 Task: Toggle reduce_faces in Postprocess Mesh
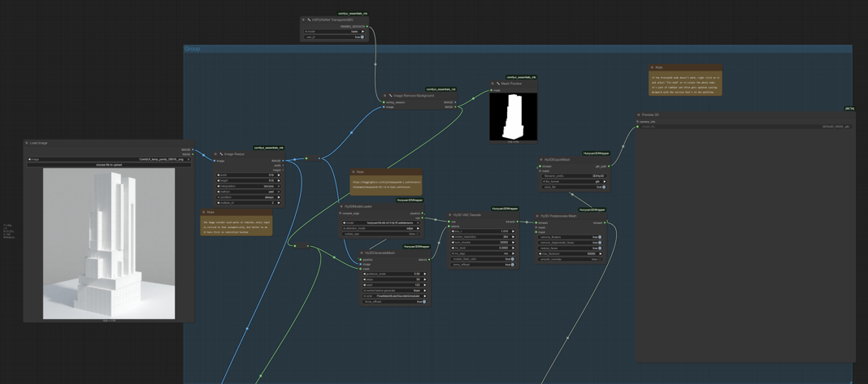[571, 248]
